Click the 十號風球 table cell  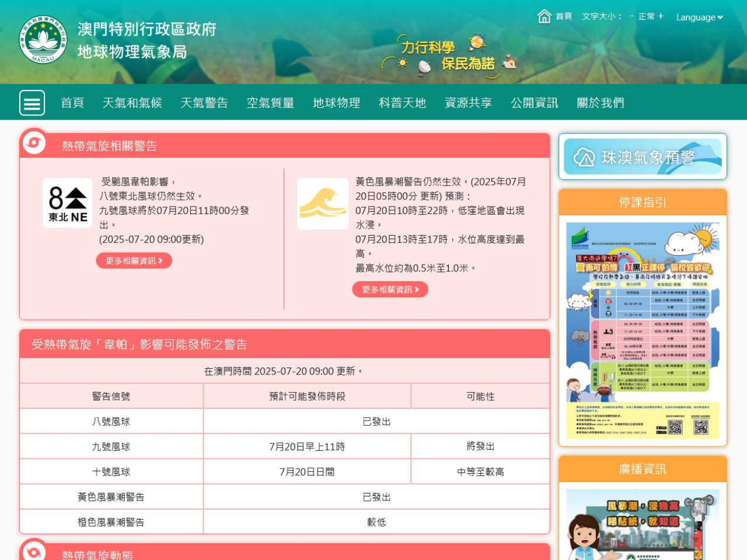click(x=111, y=471)
